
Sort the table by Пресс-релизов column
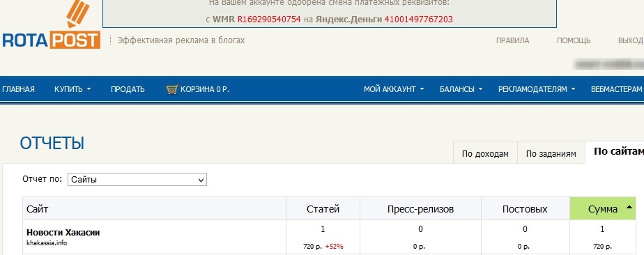tap(420, 208)
